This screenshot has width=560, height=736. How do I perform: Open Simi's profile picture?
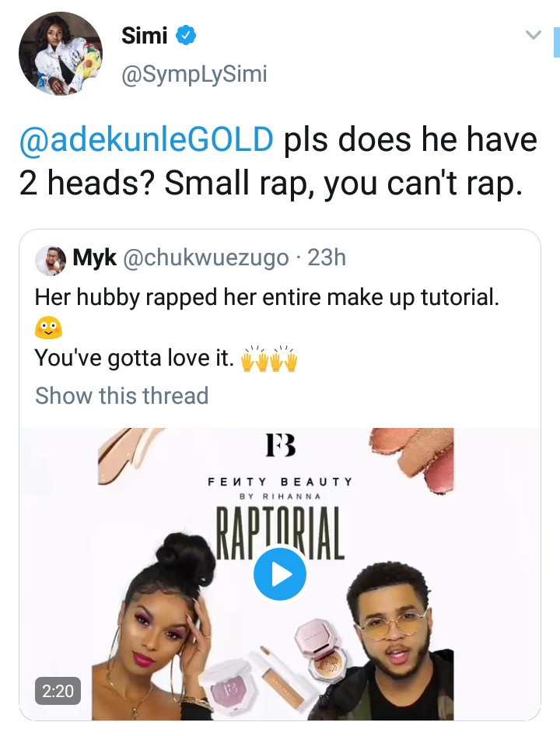tap(61, 54)
